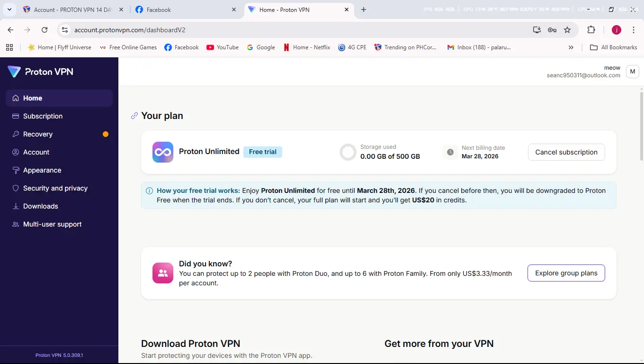Click the browser back arrow

point(10,30)
